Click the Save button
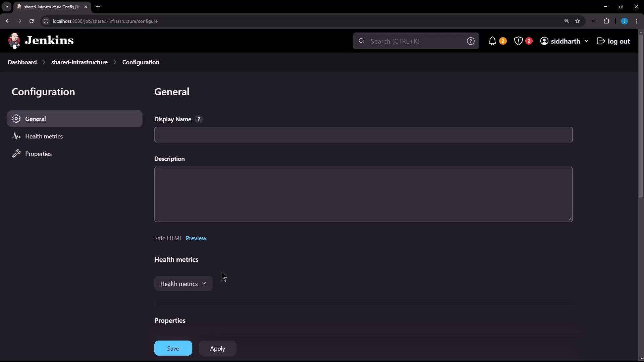 pyautogui.click(x=173, y=348)
